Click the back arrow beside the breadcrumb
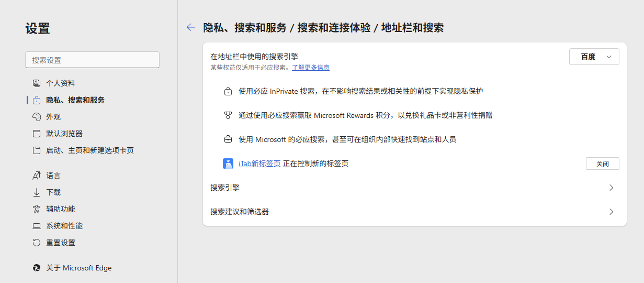Viewport: 644px width, 283px height. (191, 28)
